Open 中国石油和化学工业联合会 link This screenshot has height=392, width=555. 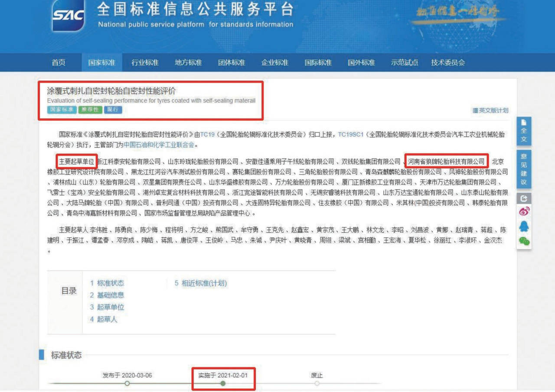(x=159, y=145)
